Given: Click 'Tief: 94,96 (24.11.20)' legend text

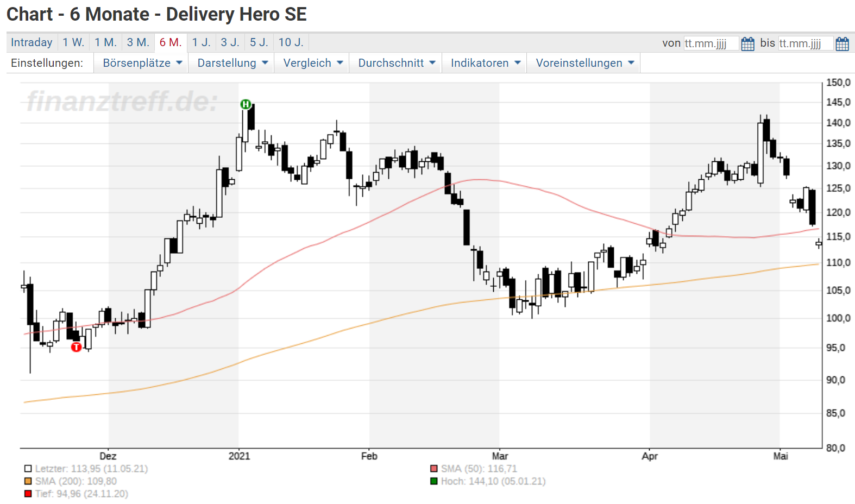Looking at the screenshot, I should (81, 494).
